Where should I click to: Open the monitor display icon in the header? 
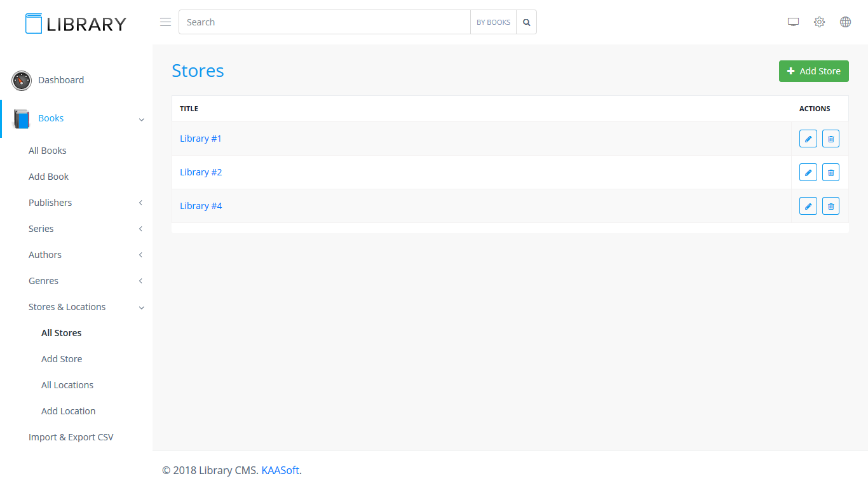[793, 22]
